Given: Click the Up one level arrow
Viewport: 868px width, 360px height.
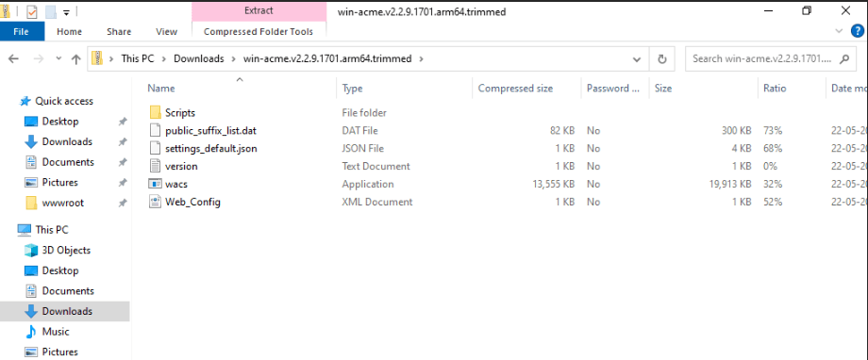Looking at the screenshot, I should tap(76, 58).
